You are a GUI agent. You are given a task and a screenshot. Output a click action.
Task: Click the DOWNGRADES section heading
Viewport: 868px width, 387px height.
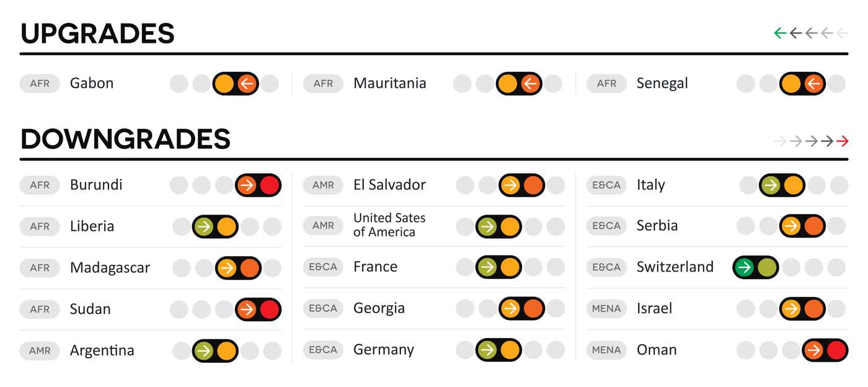pyautogui.click(x=125, y=140)
